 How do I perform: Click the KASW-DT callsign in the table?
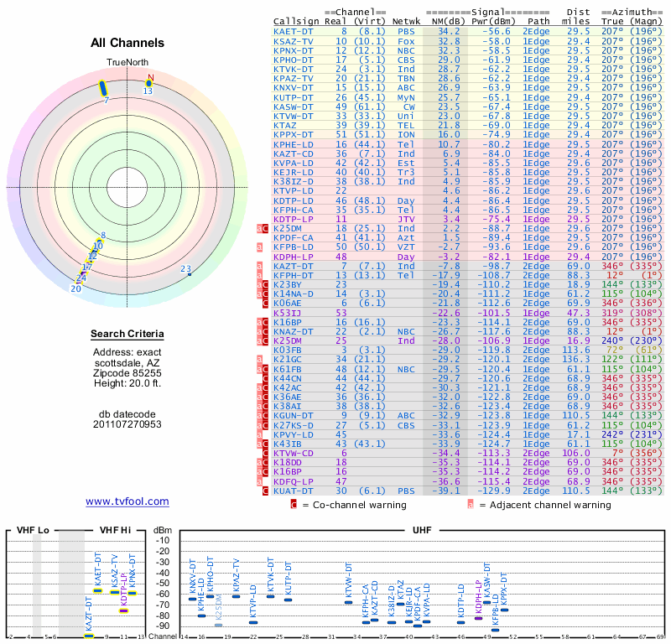pos(293,107)
